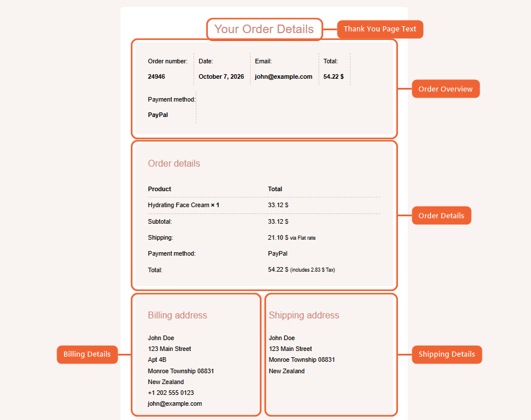Select "123 Main Street" under Billing address

pos(170,349)
